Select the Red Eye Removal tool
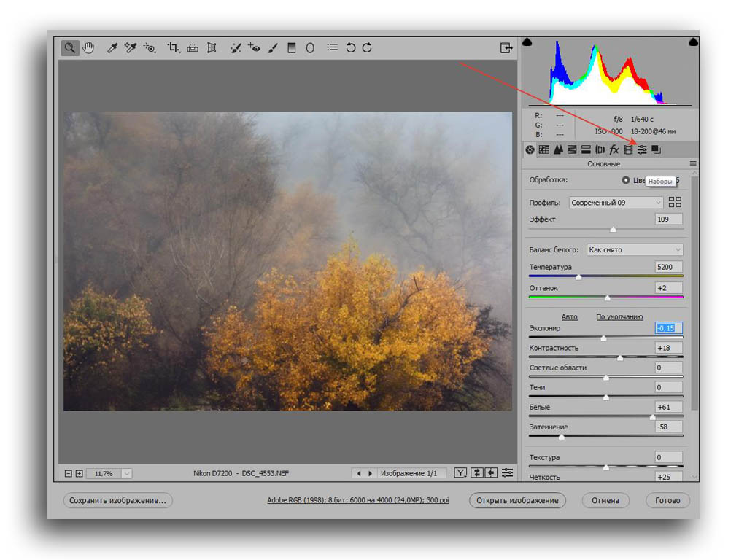The image size is (747, 560). (254, 48)
